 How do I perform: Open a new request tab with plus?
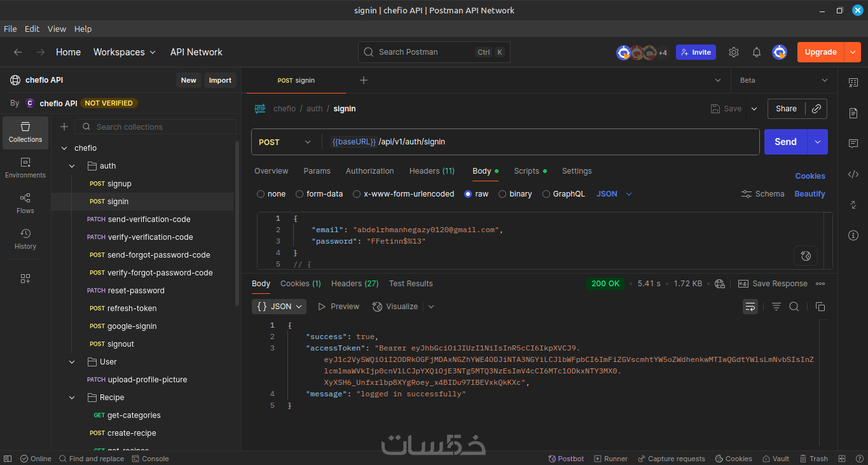click(x=364, y=80)
